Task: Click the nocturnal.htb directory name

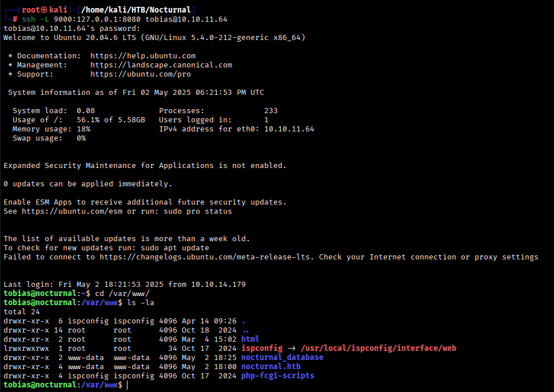Action: [271, 366]
